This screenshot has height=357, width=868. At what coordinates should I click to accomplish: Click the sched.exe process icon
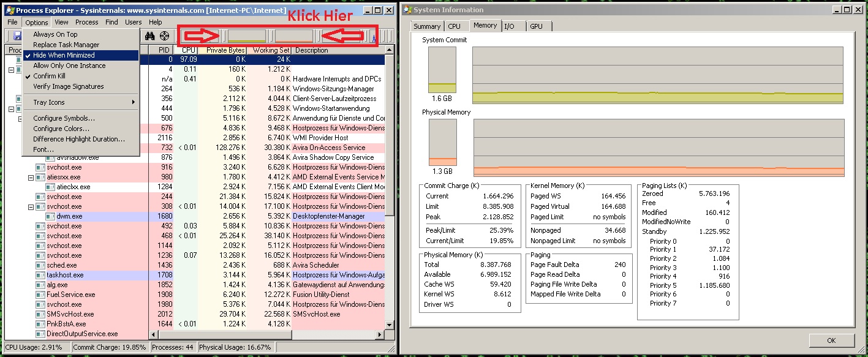pyautogui.click(x=40, y=265)
